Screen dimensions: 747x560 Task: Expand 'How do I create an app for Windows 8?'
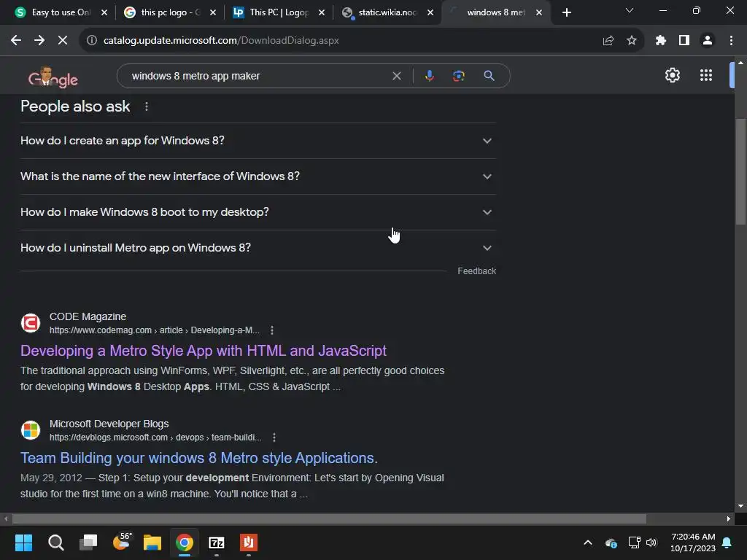tap(258, 141)
